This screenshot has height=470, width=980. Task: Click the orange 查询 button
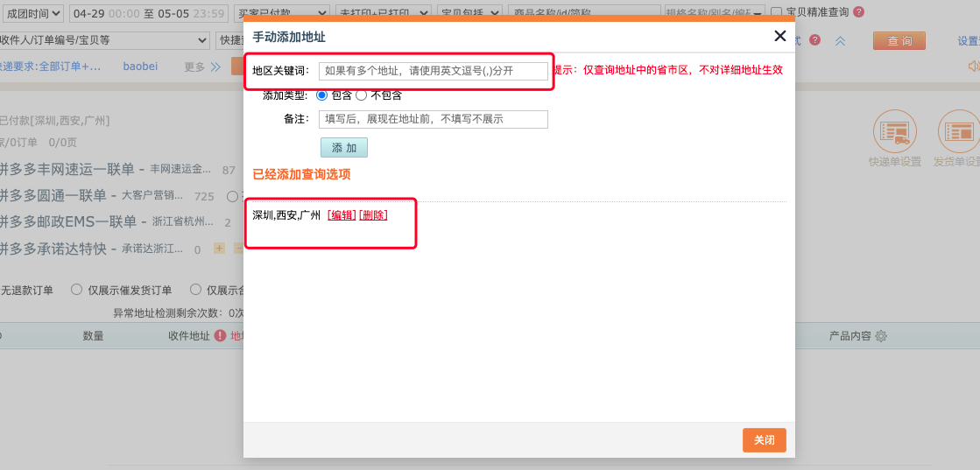(899, 40)
